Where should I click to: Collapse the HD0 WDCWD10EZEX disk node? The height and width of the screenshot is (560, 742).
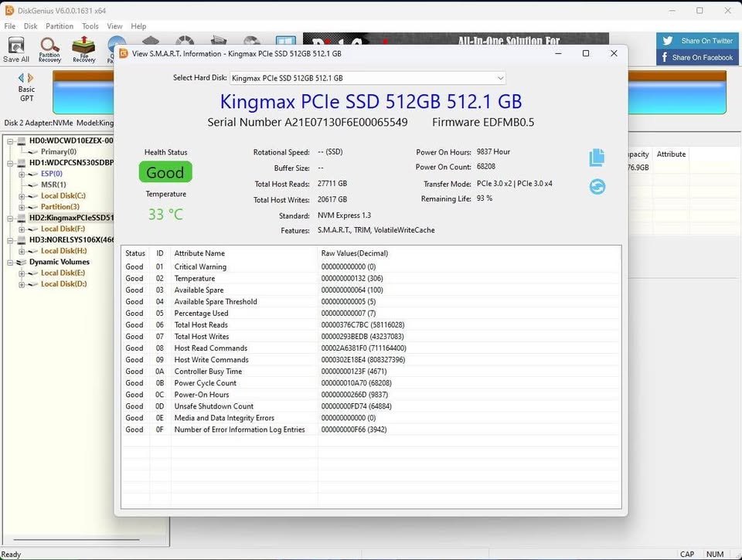click(10, 141)
